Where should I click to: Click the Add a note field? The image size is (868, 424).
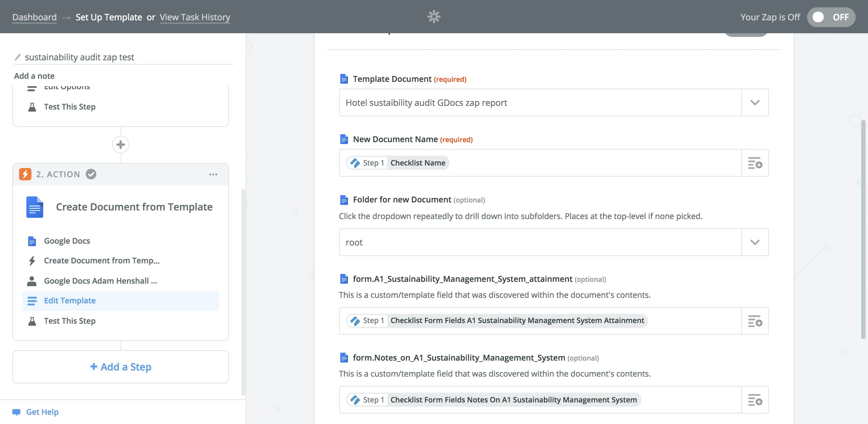tap(34, 76)
